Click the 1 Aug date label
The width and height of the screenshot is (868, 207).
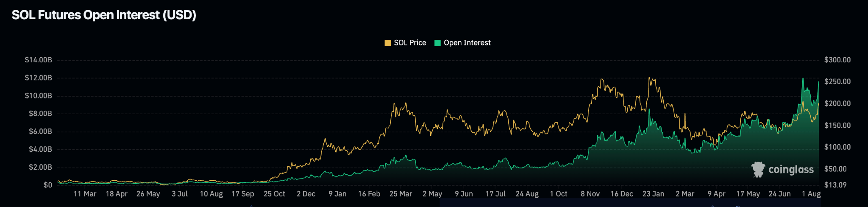[811, 194]
